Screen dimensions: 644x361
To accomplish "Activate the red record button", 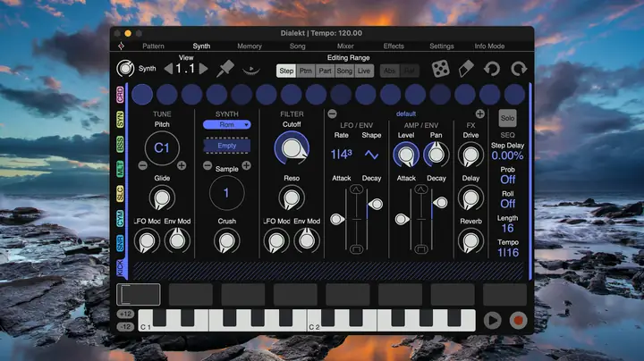I will (x=518, y=321).
